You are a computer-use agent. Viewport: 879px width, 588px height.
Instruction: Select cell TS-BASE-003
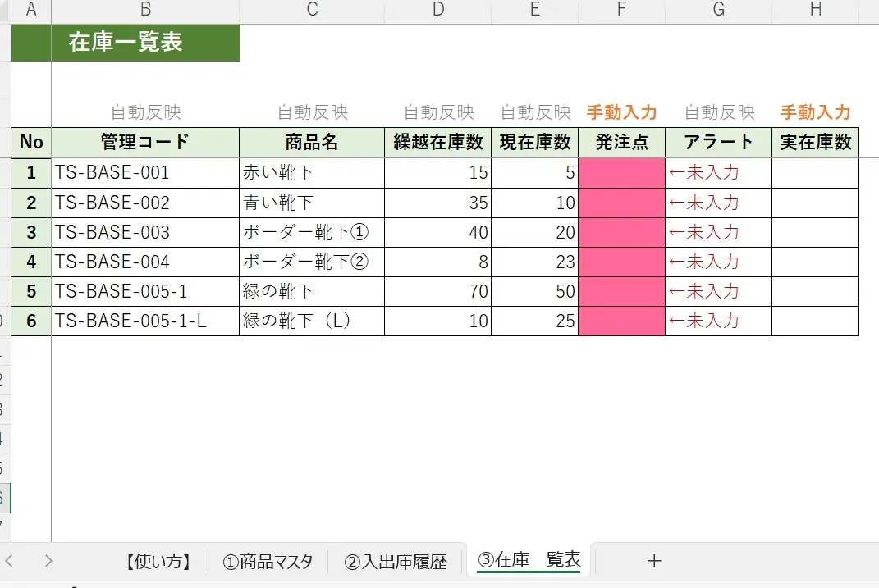coord(145,232)
